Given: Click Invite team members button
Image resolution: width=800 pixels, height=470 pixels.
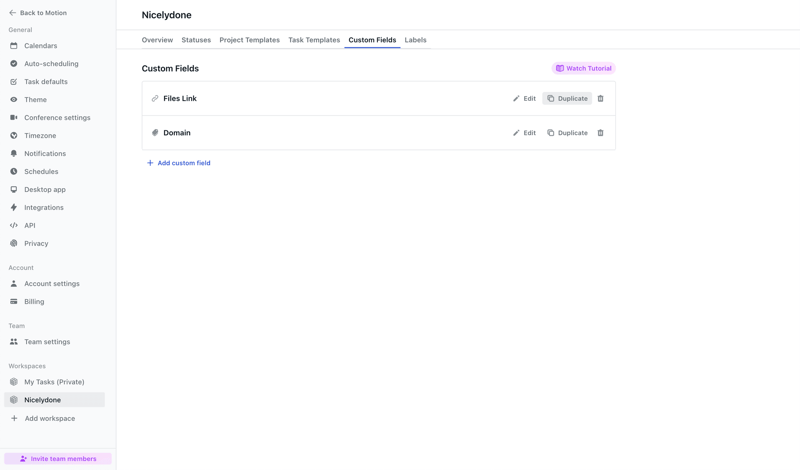Looking at the screenshot, I should pyautogui.click(x=58, y=459).
